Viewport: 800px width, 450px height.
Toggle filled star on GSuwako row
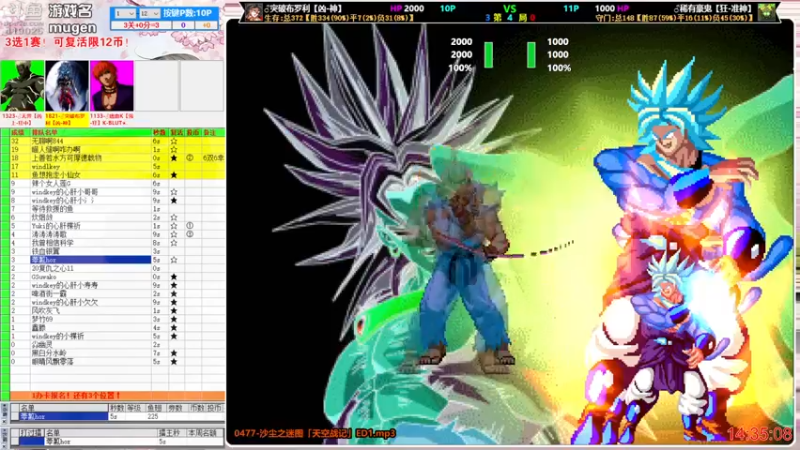pos(174,277)
